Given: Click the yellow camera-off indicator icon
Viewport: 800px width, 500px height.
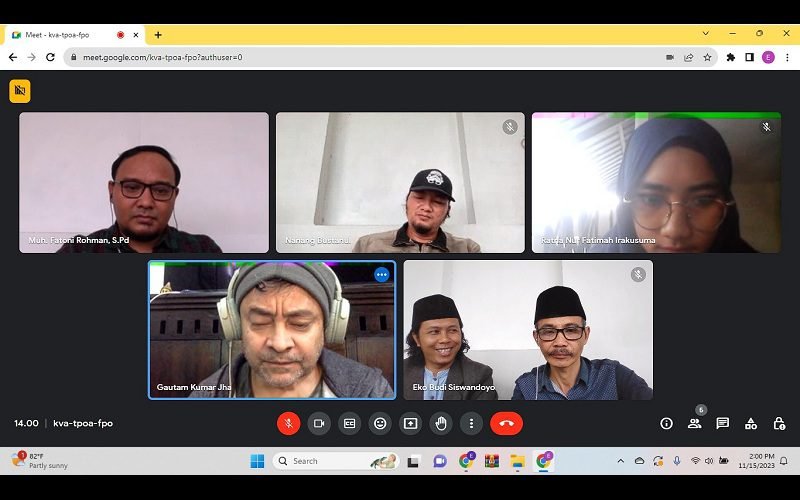Looking at the screenshot, I should pyautogui.click(x=20, y=91).
